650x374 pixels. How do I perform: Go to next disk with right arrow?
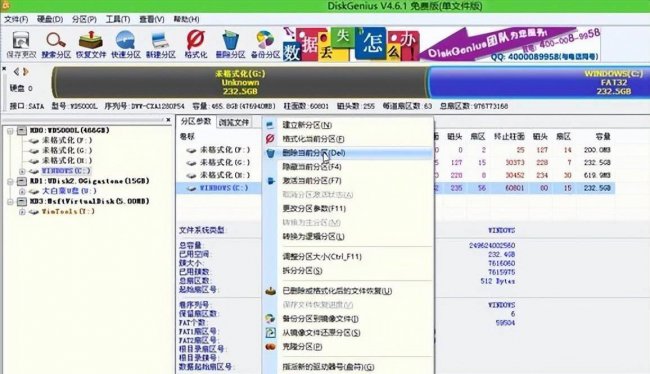(x=26, y=71)
